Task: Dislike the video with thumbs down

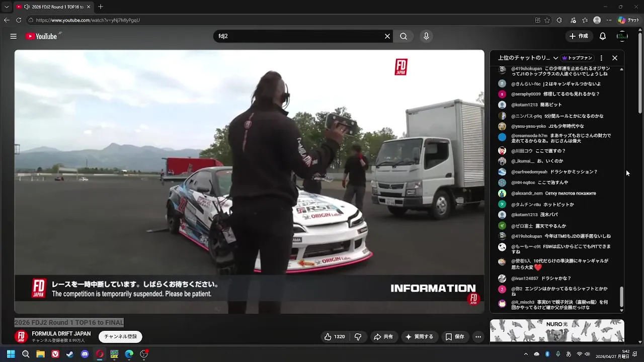Action: (x=358, y=337)
